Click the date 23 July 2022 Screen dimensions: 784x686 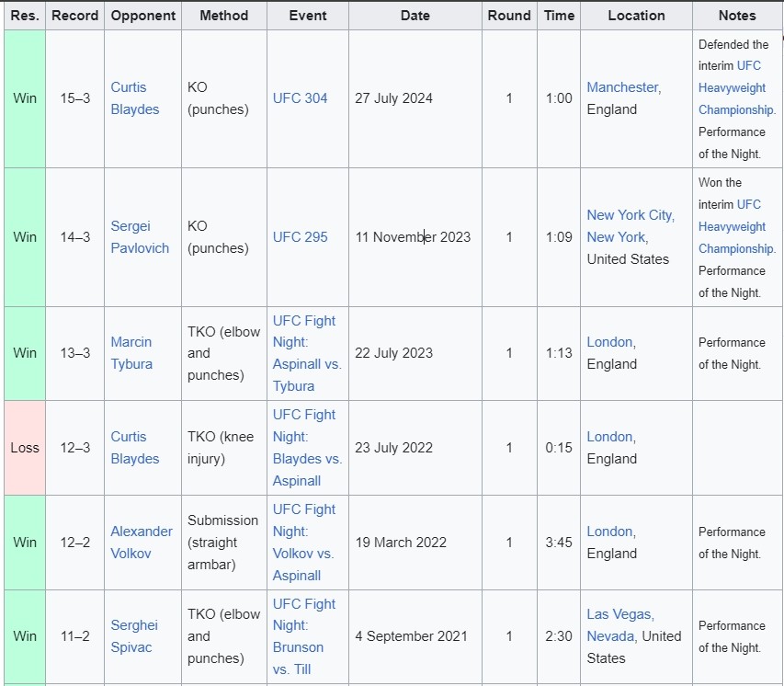pos(393,448)
